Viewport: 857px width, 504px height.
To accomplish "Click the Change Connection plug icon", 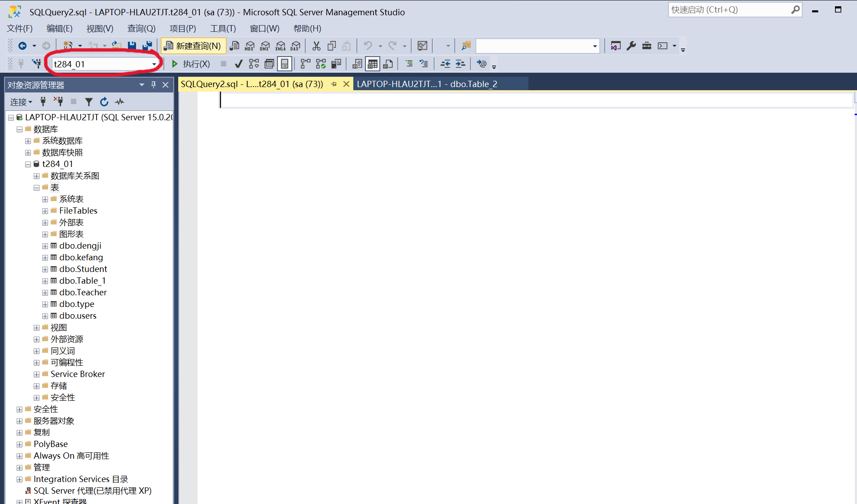I will click(x=36, y=64).
